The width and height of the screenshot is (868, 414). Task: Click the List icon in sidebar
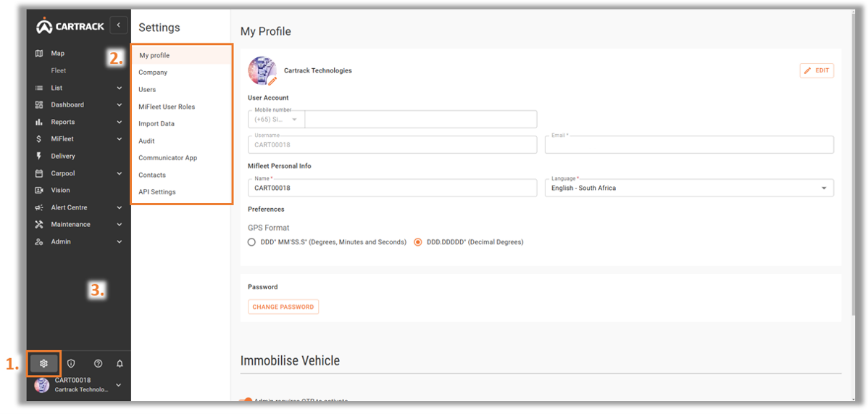click(x=38, y=88)
